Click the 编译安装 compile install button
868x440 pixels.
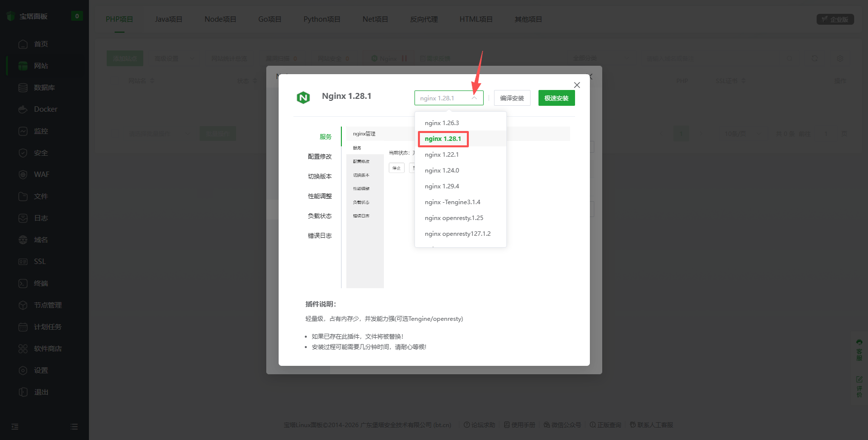[512, 98]
